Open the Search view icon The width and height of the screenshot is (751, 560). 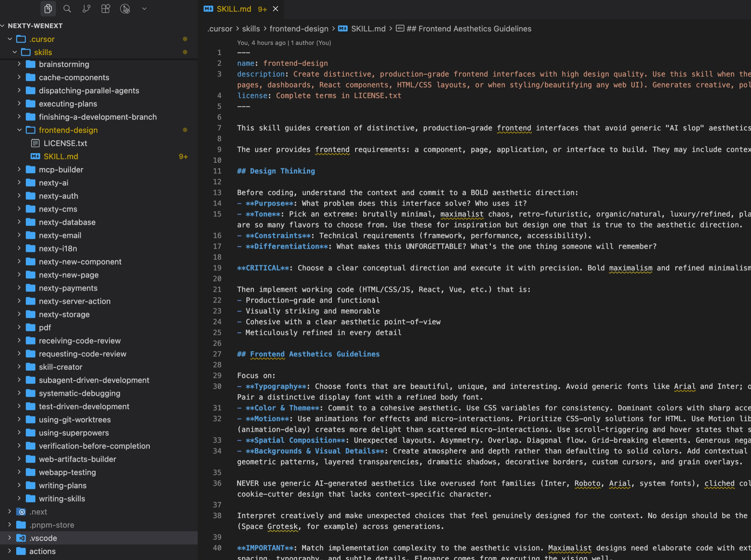click(x=67, y=9)
